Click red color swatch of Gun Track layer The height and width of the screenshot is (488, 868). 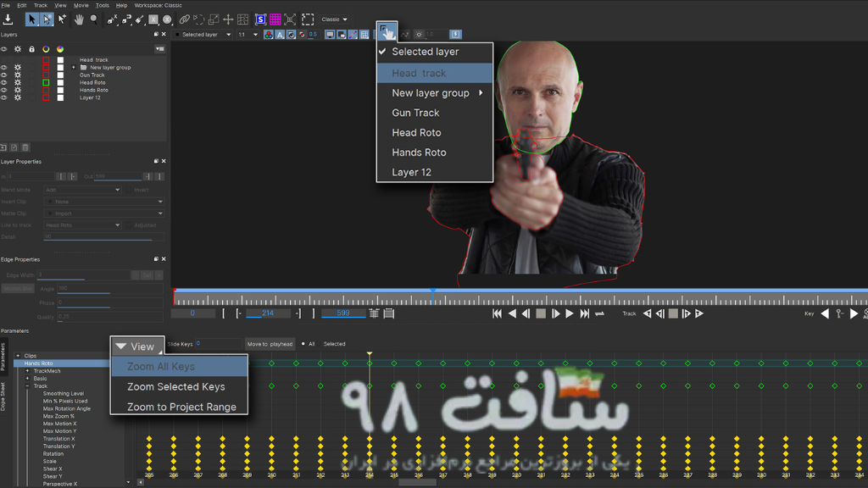(x=46, y=75)
